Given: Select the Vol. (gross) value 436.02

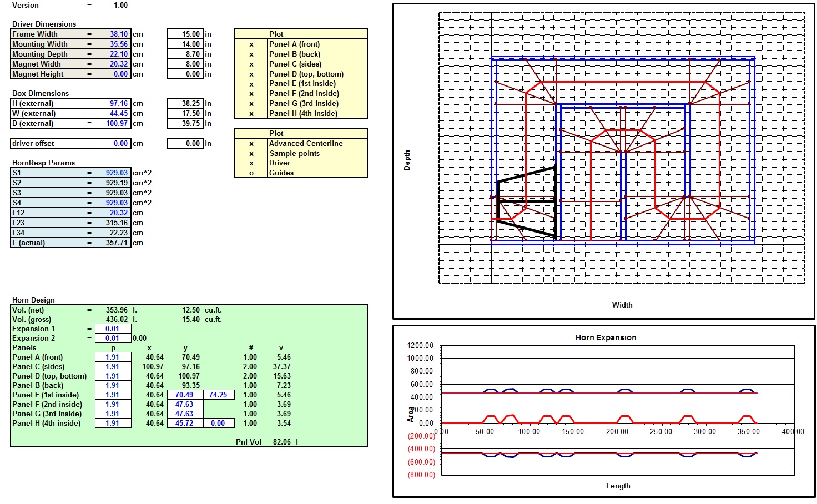Looking at the screenshot, I should pos(117,319).
